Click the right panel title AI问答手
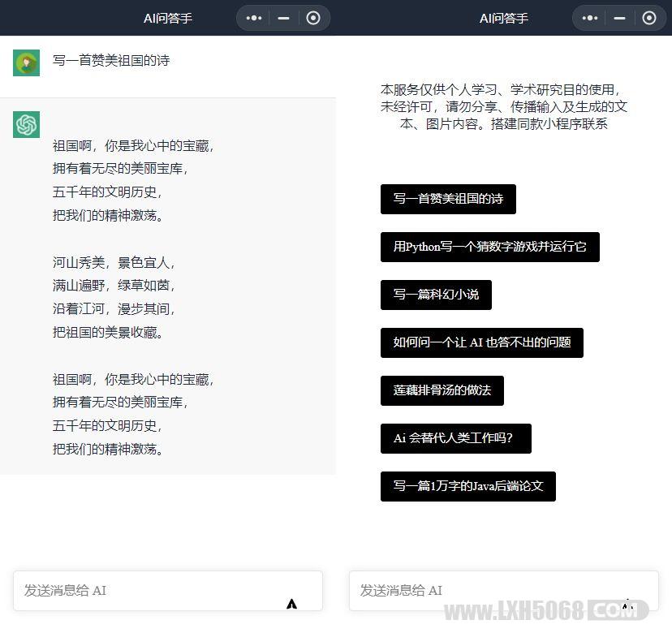Image resolution: width=672 pixels, height=633 pixels. coord(503,19)
